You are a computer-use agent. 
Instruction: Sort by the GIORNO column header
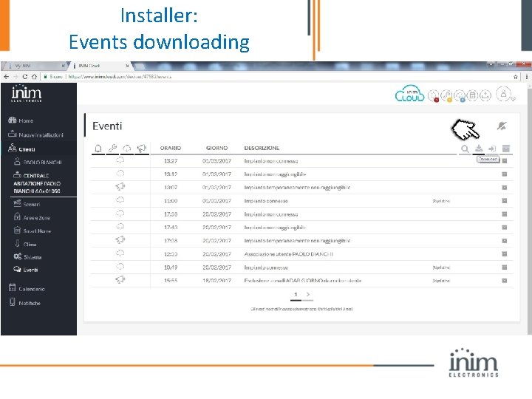click(216, 148)
